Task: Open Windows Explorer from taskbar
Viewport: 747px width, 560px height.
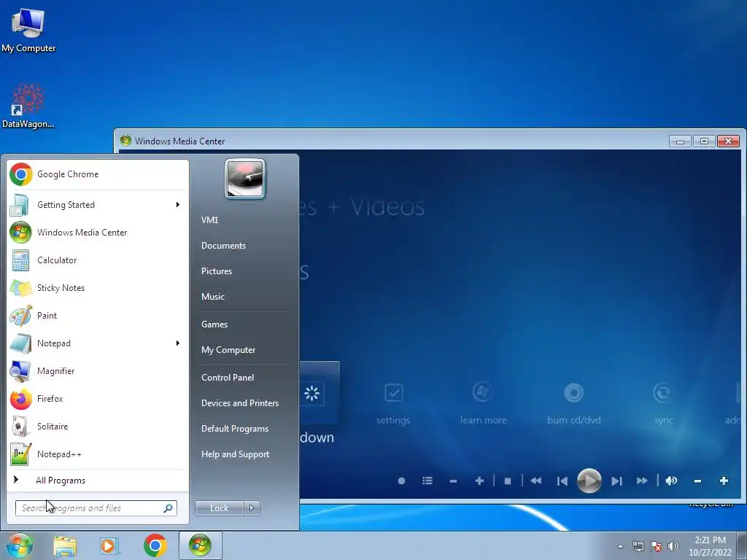Action: click(x=65, y=545)
